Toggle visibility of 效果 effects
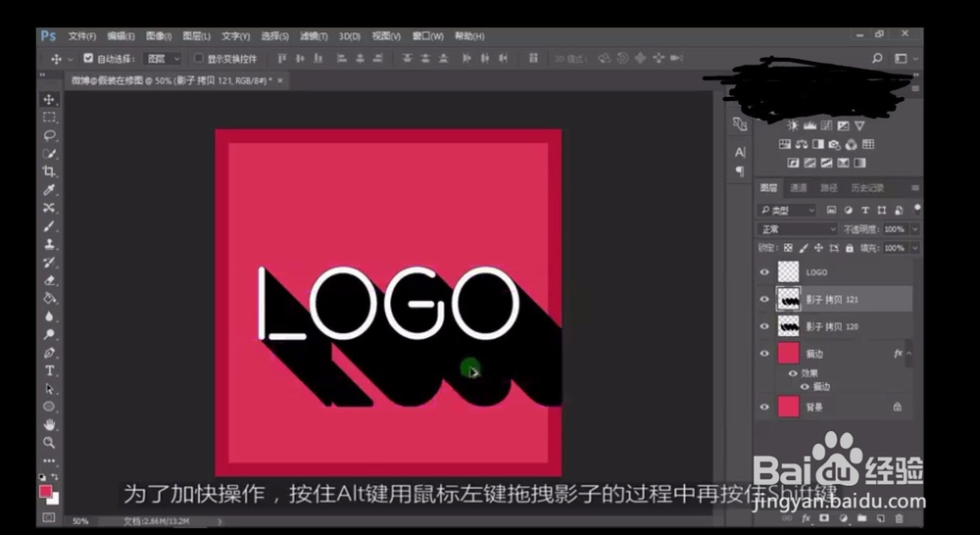 click(x=793, y=373)
